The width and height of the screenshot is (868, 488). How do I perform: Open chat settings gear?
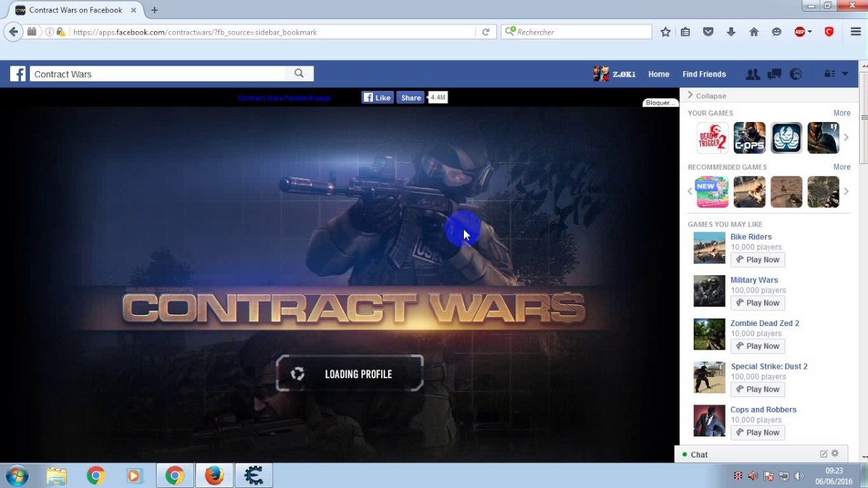coord(835,453)
